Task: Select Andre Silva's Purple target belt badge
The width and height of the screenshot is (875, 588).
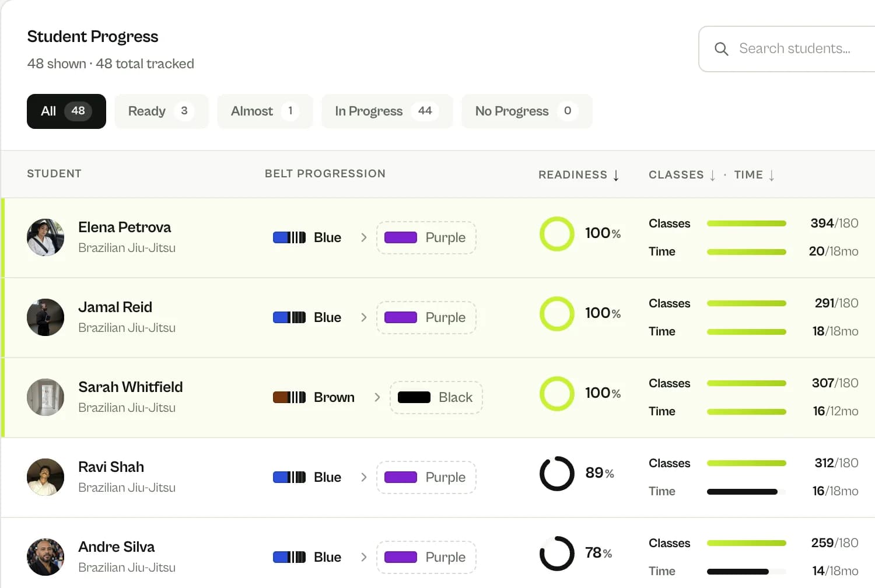Action: coord(426,557)
